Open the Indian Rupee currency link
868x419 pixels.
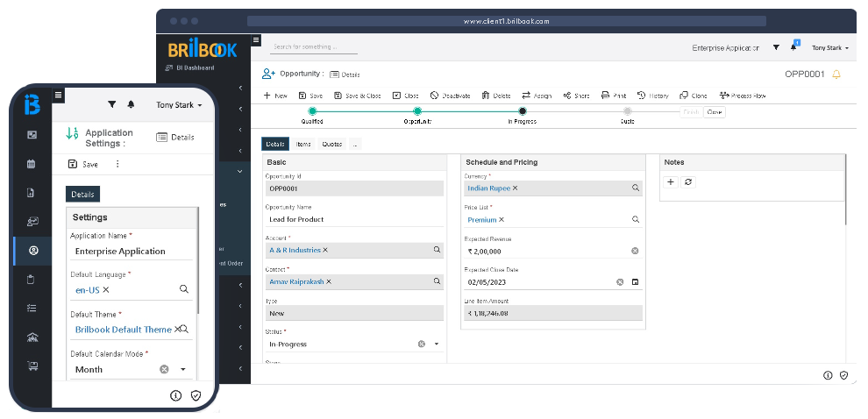[x=489, y=188]
